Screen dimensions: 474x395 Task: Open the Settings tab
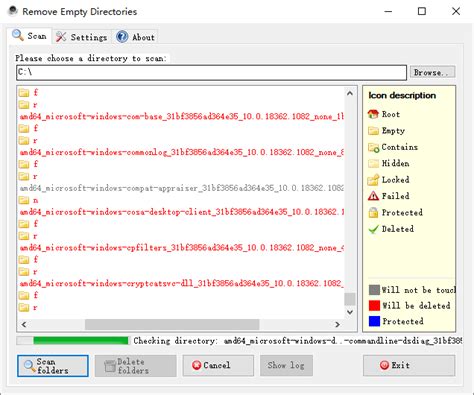[x=81, y=37]
